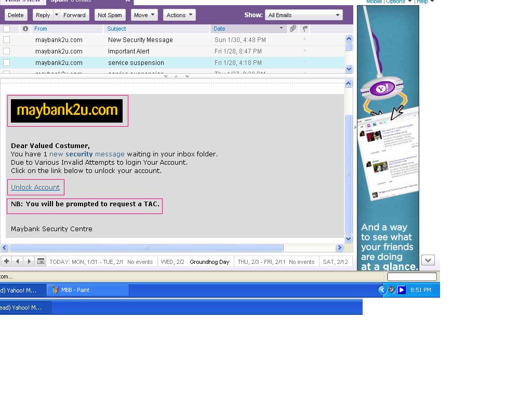Switch to MBB - Paint taskbar window
Screen dimensions: 532x399
(x=87, y=290)
